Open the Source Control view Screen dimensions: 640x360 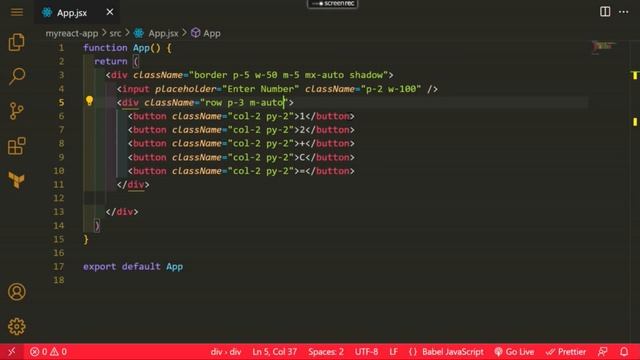tap(16, 111)
